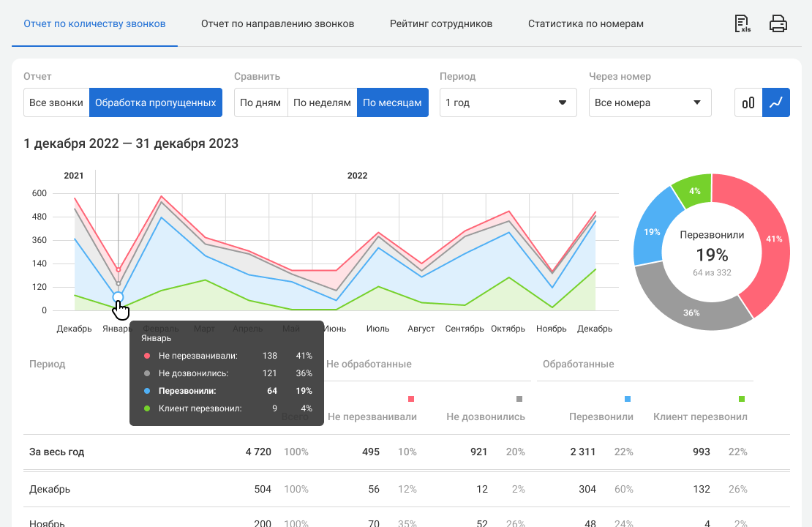812x527 pixels.
Task: Select Обработка пропущенных report option
Action: point(156,103)
